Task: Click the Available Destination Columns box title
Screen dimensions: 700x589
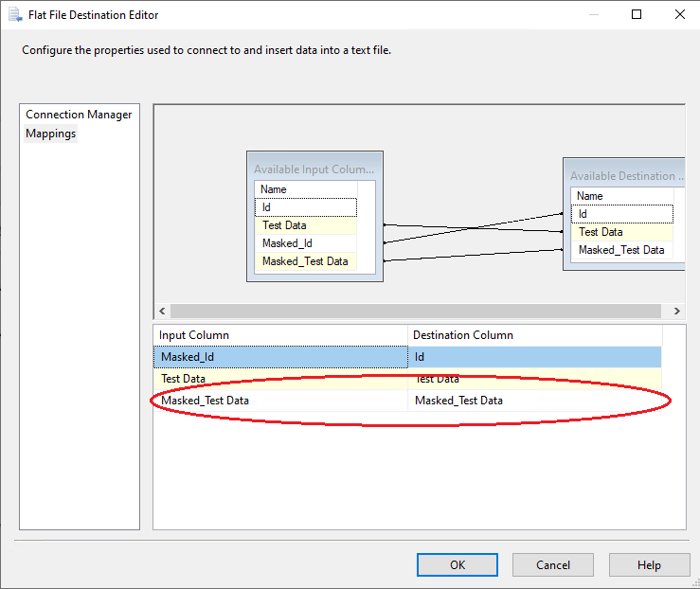Action: coord(627,176)
